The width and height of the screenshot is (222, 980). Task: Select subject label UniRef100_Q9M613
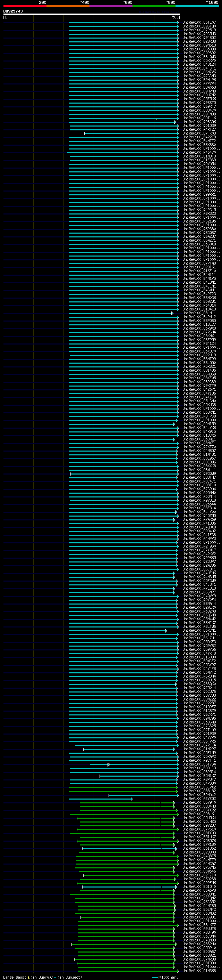tap(199, 45)
